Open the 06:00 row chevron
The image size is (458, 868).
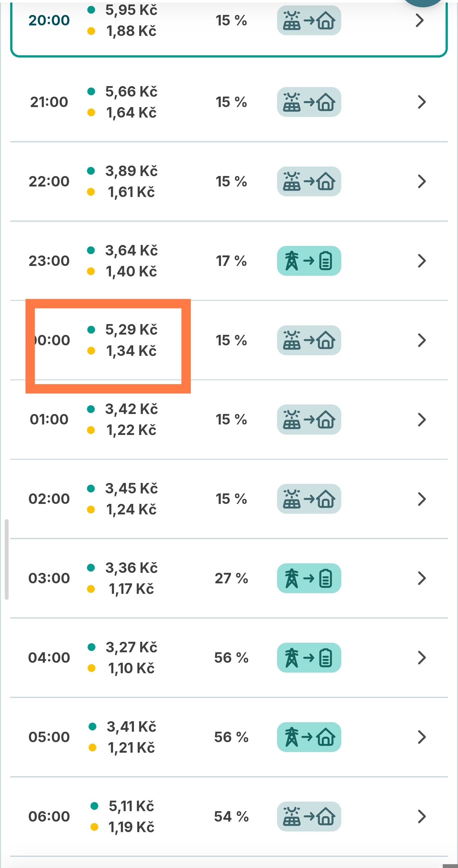tap(421, 817)
